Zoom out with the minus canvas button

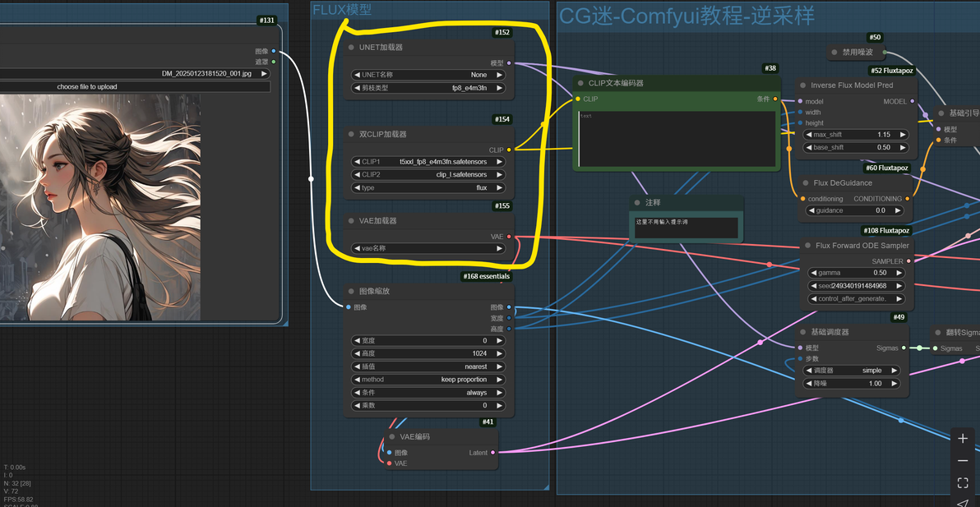963,461
